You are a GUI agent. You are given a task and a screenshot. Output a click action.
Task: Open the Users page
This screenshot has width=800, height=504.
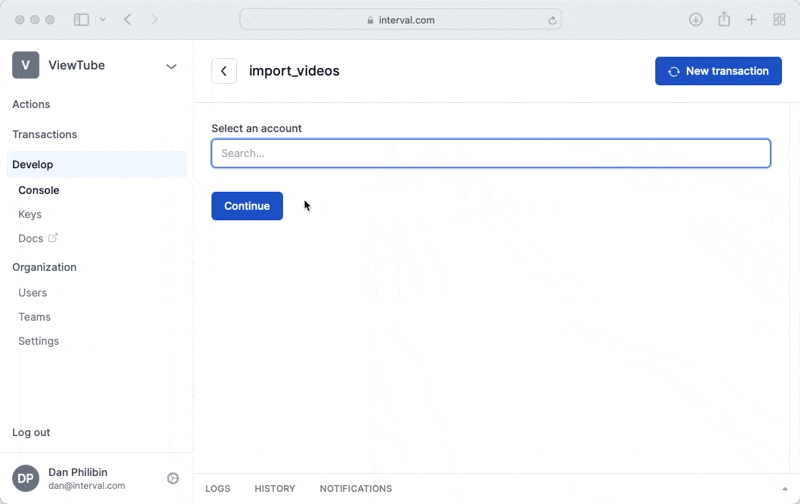pyautogui.click(x=33, y=293)
